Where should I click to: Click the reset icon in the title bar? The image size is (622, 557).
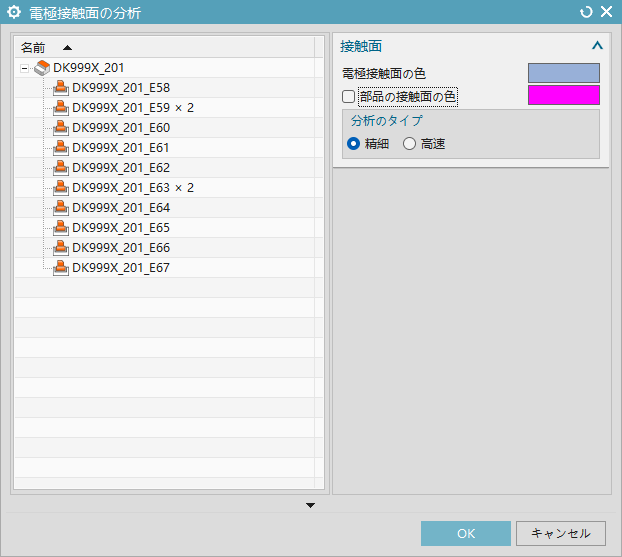point(586,12)
